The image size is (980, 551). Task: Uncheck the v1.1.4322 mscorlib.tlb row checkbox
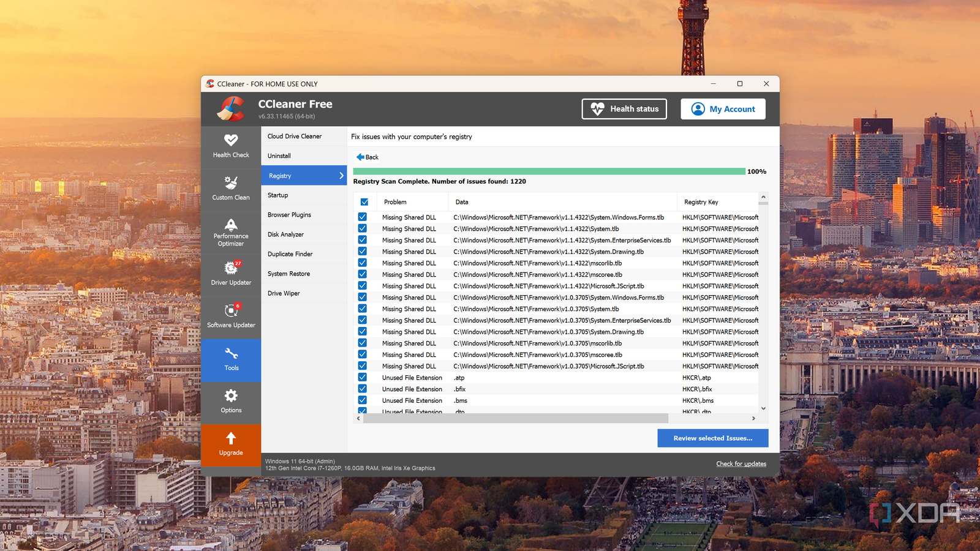pyautogui.click(x=363, y=263)
